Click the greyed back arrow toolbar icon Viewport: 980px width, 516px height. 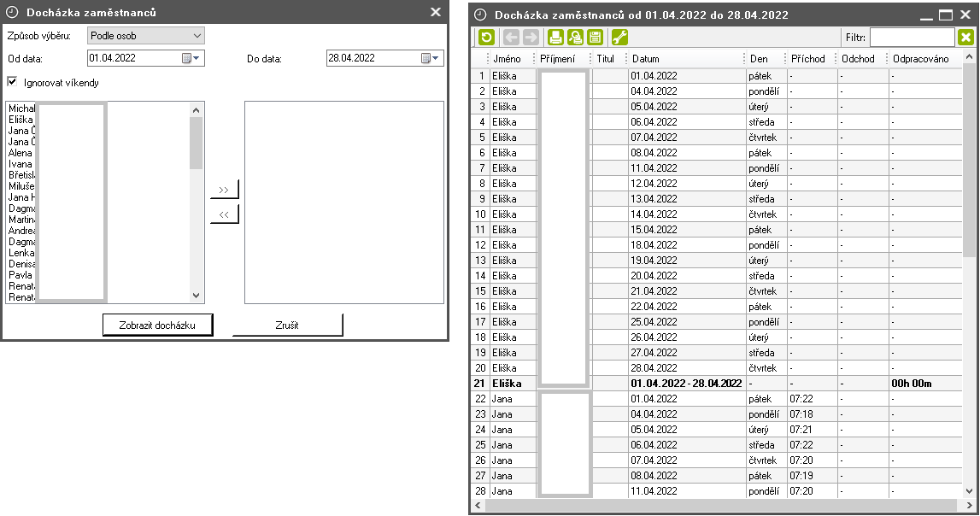tap(511, 38)
